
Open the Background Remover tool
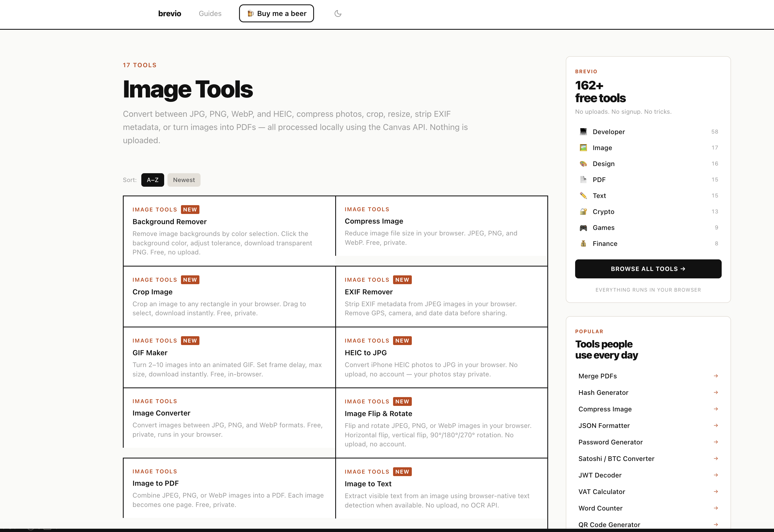click(x=229, y=231)
